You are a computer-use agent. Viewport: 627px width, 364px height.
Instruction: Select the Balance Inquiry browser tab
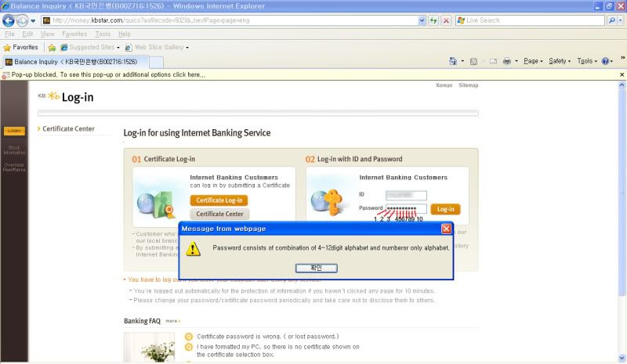(74, 61)
